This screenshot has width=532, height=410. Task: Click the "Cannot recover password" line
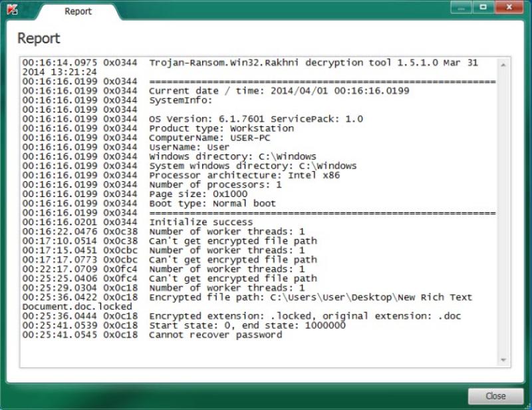(152, 335)
